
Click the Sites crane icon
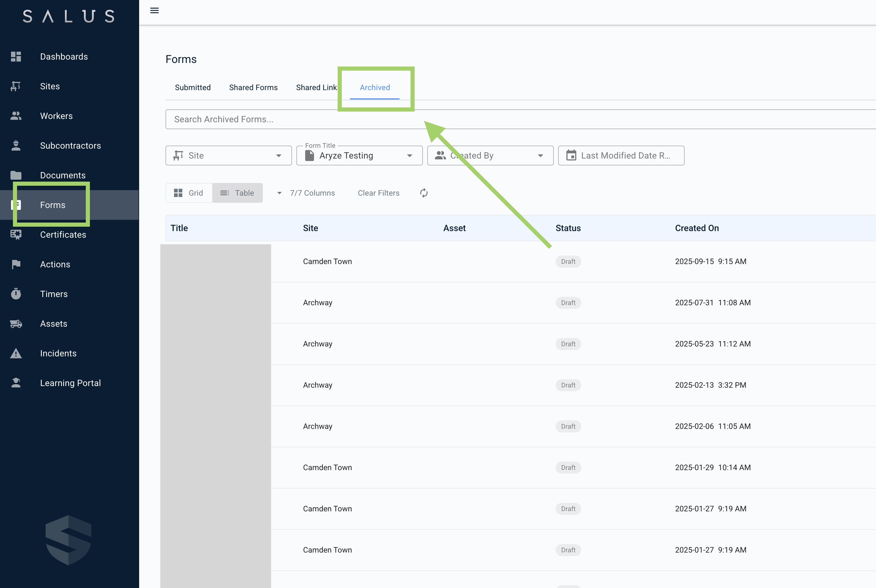tap(16, 86)
